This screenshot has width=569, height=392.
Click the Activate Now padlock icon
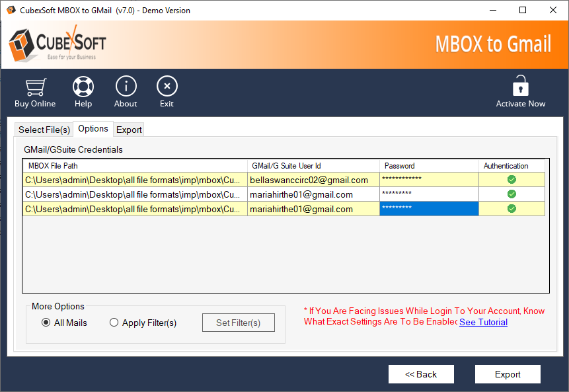point(521,87)
